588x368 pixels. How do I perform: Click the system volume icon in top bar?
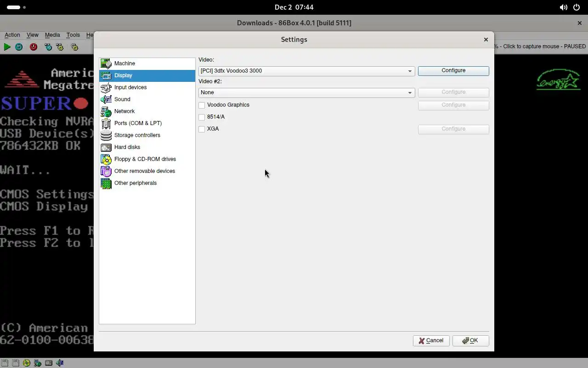tap(563, 7)
